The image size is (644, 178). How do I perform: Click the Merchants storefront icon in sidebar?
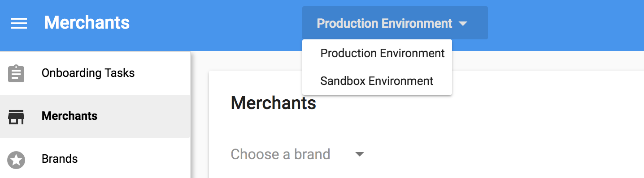pyautogui.click(x=17, y=116)
